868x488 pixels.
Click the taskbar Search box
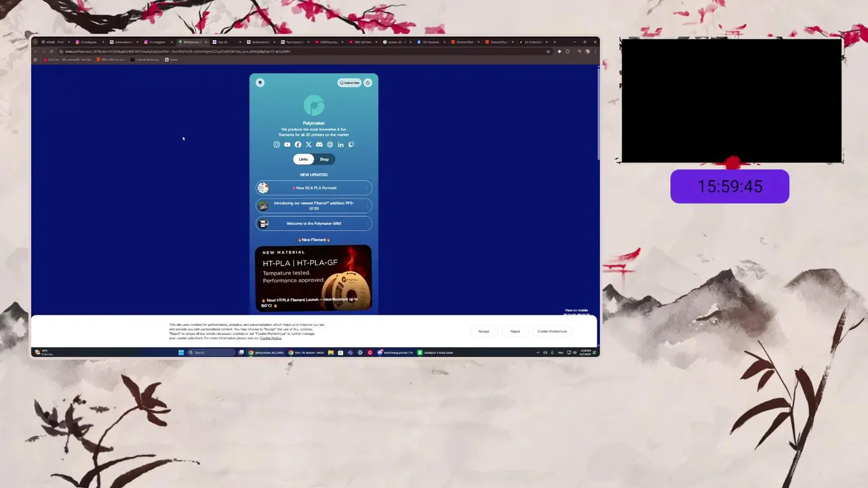tap(212, 352)
